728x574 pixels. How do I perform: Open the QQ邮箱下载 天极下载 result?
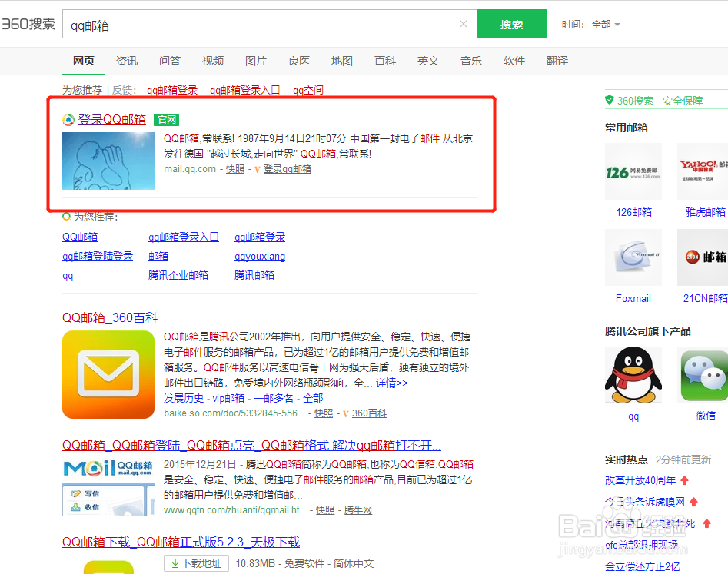click(x=181, y=542)
